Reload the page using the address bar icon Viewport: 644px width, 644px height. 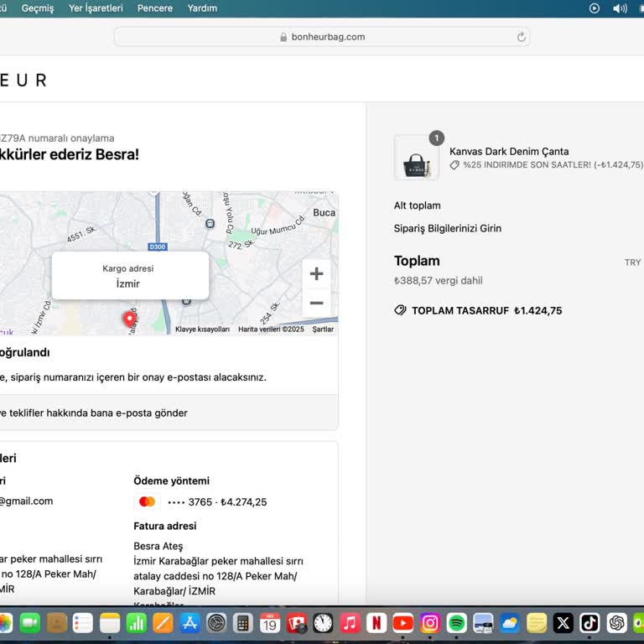[x=521, y=37]
